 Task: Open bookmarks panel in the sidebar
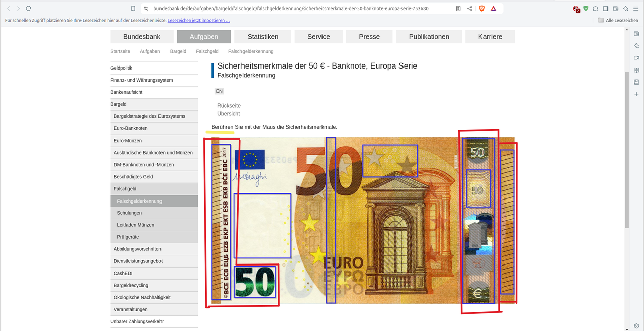pos(636,82)
